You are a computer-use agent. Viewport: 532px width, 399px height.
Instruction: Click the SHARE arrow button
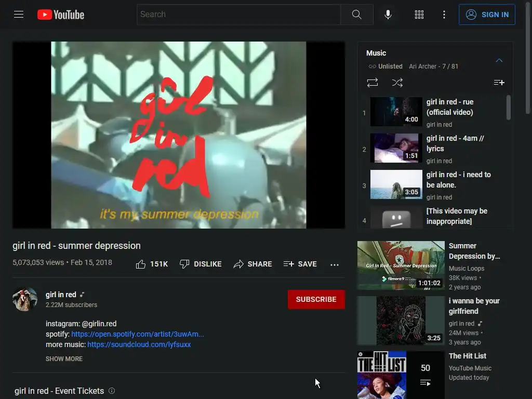(253, 264)
